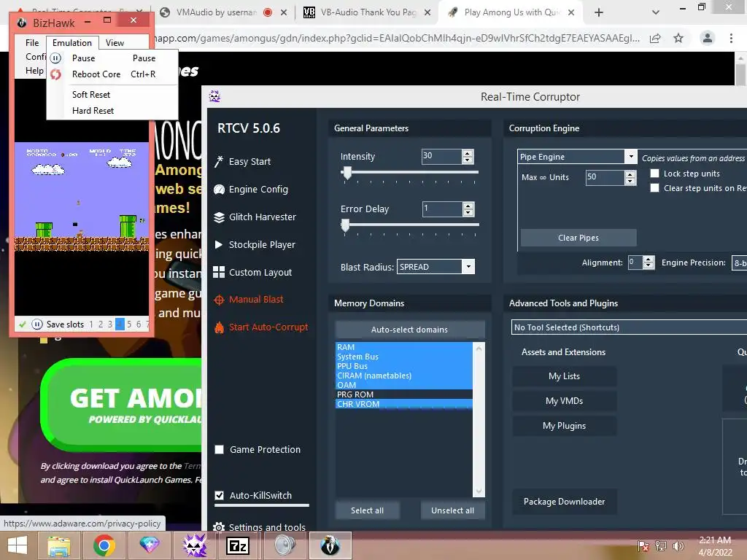Select BizHawk save slot 4

tap(120, 324)
